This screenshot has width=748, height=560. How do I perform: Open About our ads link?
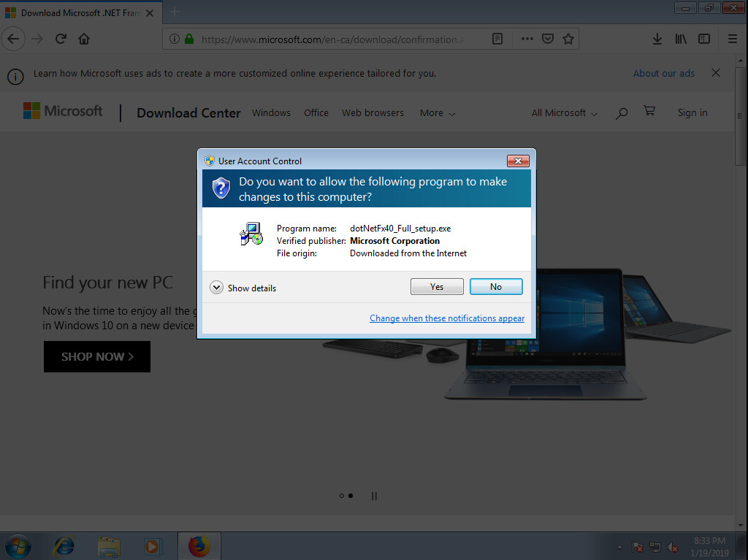663,74
